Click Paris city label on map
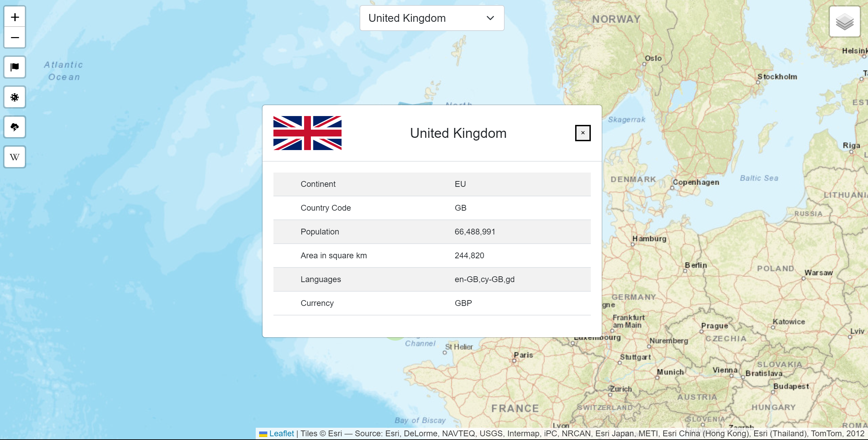Image resolution: width=868 pixels, height=440 pixels. [x=523, y=355]
